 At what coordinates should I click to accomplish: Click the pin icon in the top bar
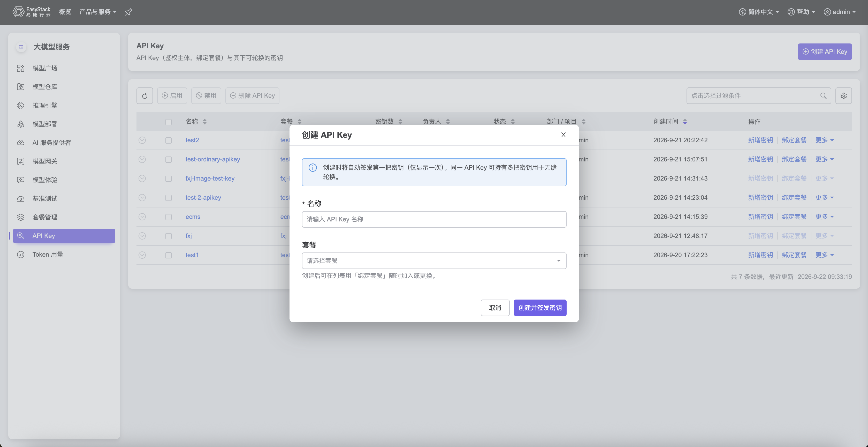pos(128,12)
